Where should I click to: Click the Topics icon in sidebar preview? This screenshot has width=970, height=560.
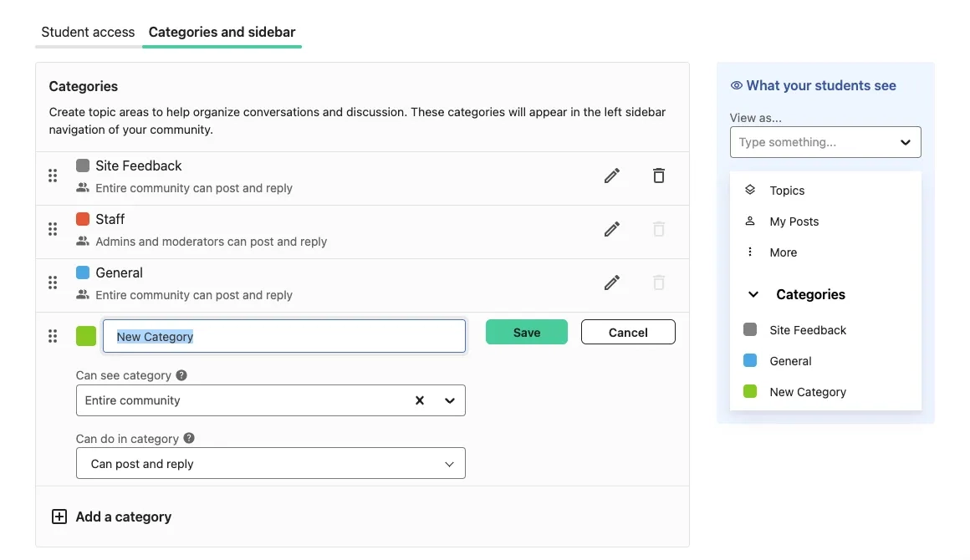click(x=750, y=190)
